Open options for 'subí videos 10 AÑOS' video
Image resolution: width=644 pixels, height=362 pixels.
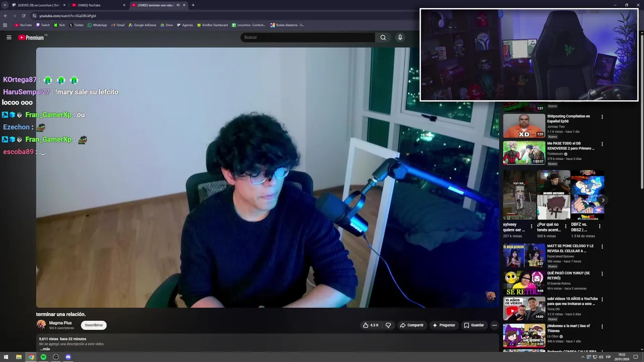click(x=602, y=300)
